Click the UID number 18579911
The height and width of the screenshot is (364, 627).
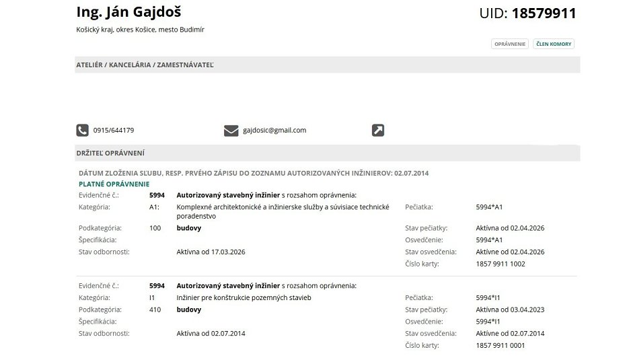tap(544, 13)
